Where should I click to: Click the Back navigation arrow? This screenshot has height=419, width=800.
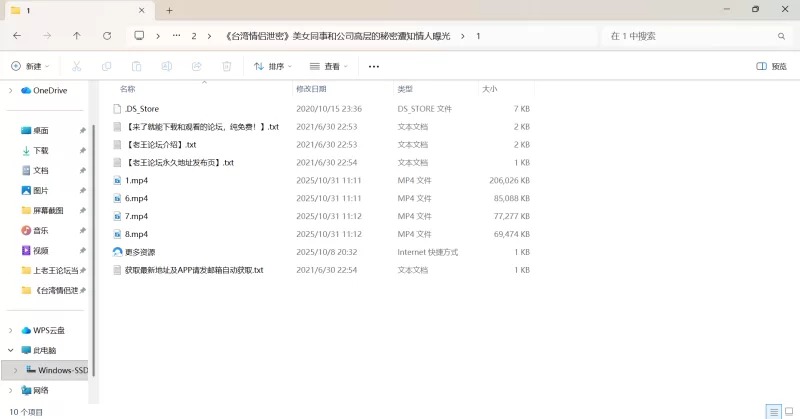tap(17, 36)
